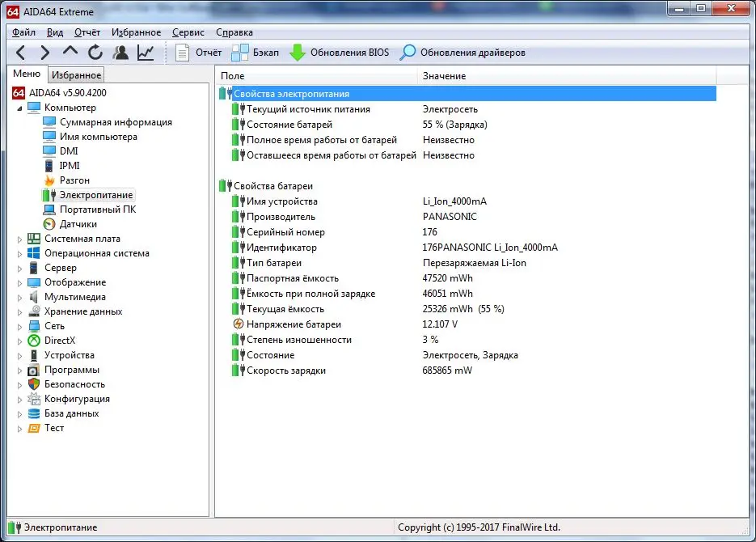The height and width of the screenshot is (542, 756).
Task: Open the Вид menu
Action: pyautogui.click(x=55, y=32)
